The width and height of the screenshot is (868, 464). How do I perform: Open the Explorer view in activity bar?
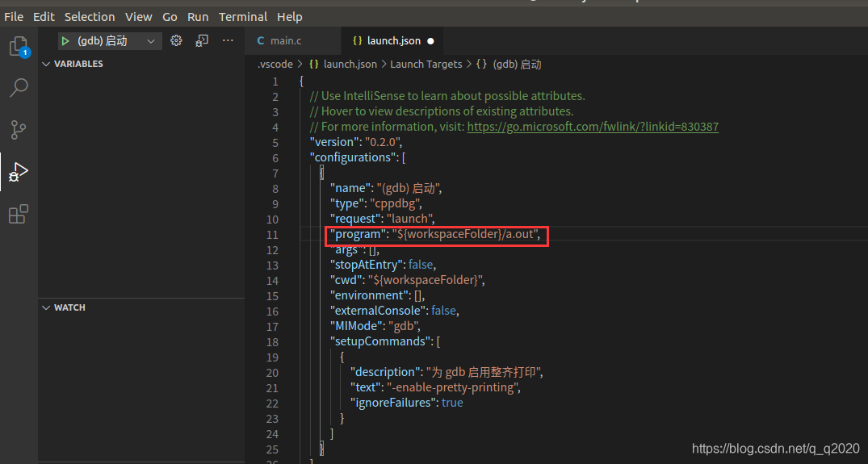(x=19, y=47)
